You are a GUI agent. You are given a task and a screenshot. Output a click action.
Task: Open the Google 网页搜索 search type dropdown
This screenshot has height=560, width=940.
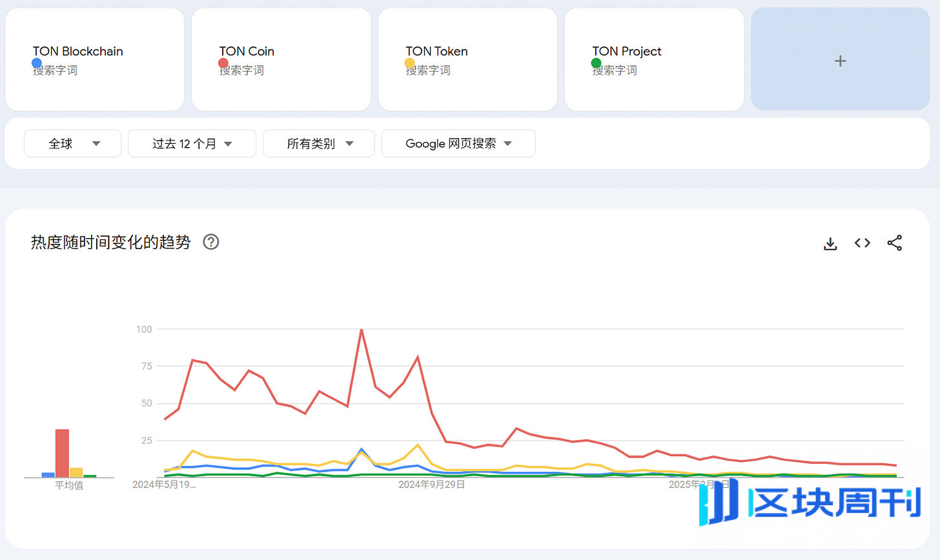pyautogui.click(x=458, y=143)
